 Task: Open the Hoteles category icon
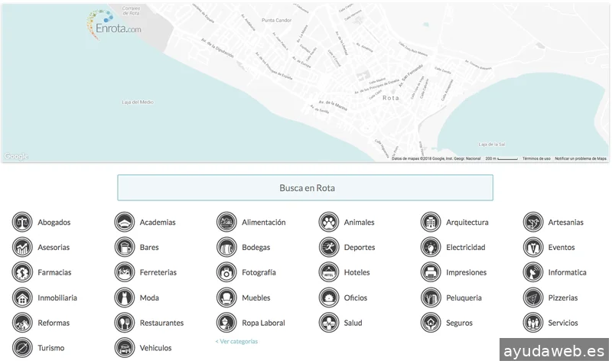pyautogui.click(x=328, y=272)
